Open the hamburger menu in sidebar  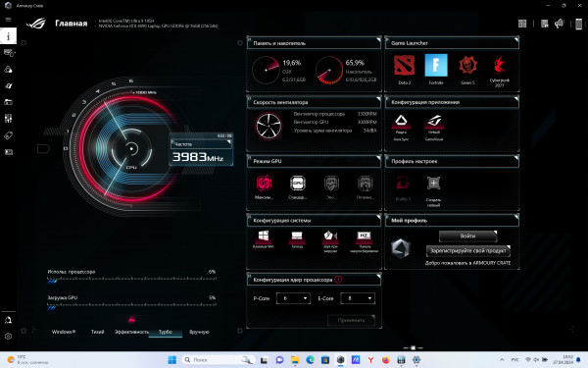click(8, 20)
